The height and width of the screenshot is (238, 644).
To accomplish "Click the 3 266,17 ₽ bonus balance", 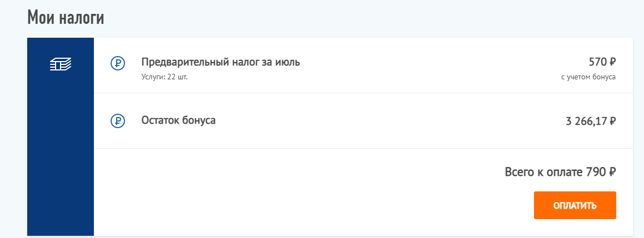I will pyautogui.click(x=591, y=121).
